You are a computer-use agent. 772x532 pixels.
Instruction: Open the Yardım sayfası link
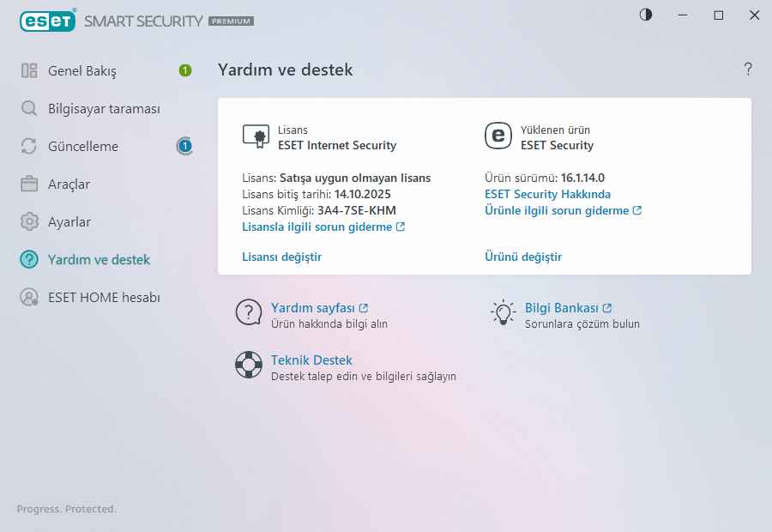319,308
